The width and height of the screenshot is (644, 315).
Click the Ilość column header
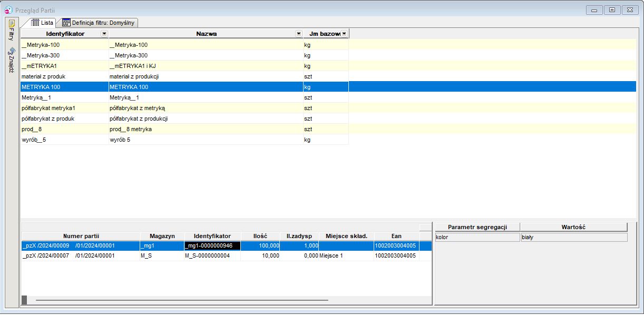click(x=260, y=236)
